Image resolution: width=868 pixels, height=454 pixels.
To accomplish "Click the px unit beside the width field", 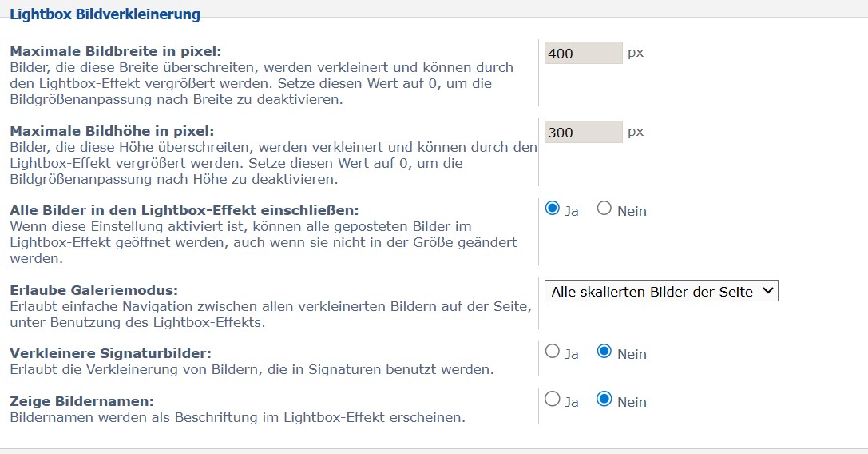I will pyautogui.click(x=636, y=53).
